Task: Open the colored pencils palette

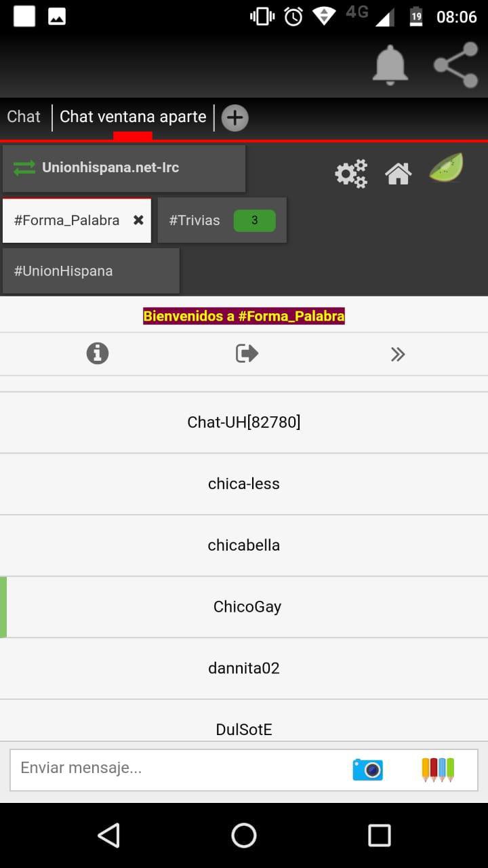Action: click(x=438, y=769)
